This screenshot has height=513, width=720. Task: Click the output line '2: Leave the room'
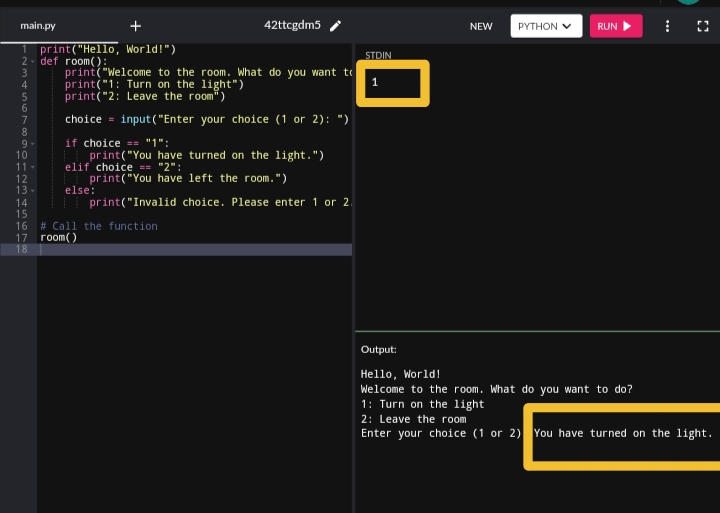click(x=413, y=419)
